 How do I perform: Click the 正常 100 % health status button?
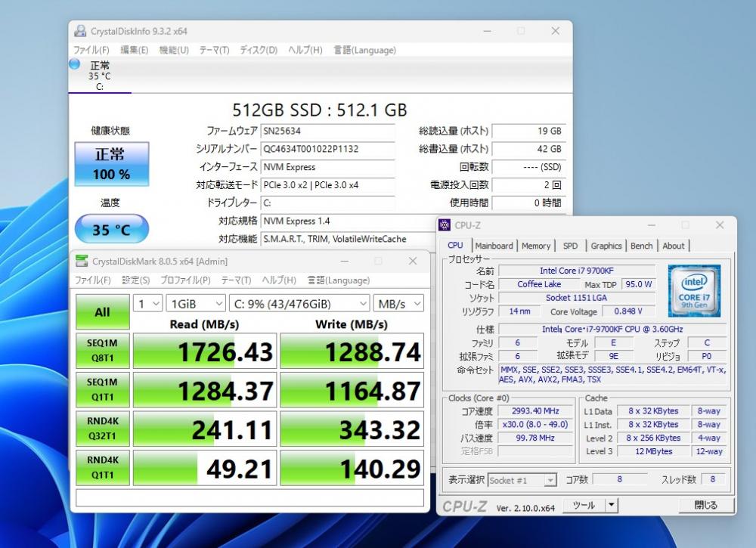[111, 164]
